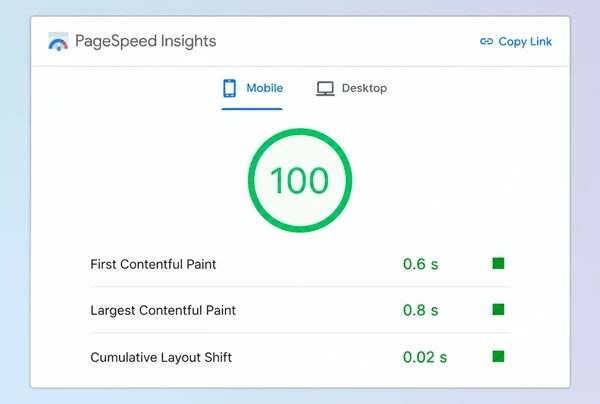
Task: Select the Cumulative Layout Shift label
Action: coord(161,357)
